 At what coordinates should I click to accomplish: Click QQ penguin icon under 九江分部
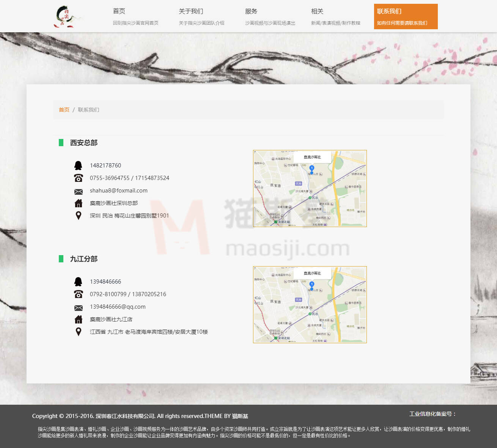[x=78, y=282]
